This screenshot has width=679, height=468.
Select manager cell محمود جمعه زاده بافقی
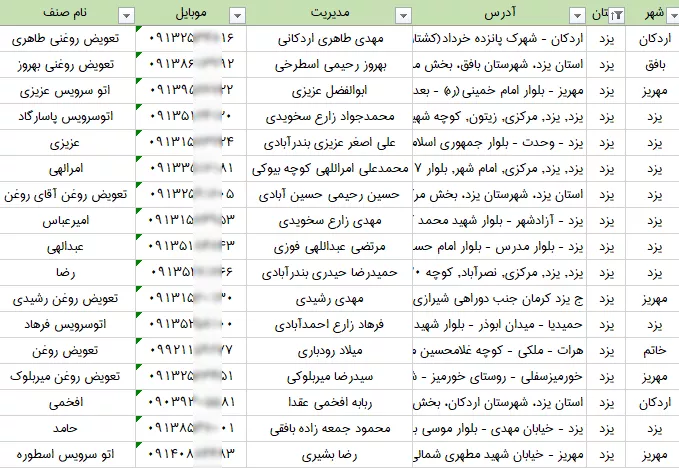330,429
